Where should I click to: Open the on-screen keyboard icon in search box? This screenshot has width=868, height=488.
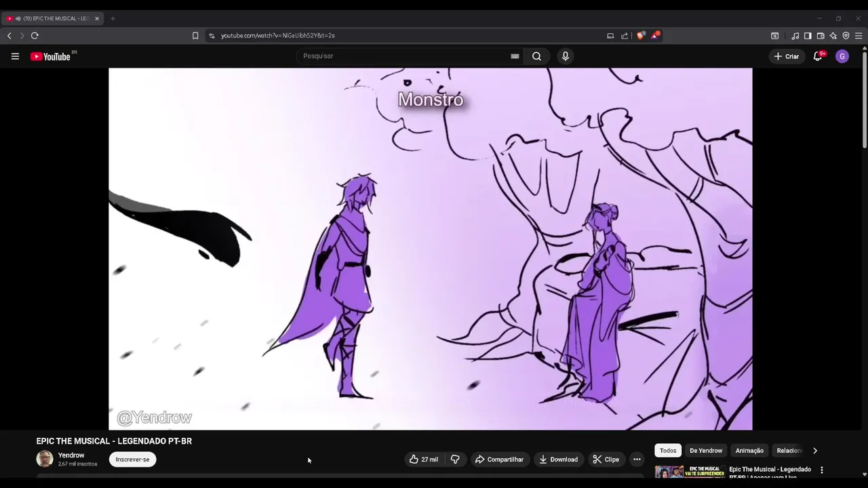(515, 56)
